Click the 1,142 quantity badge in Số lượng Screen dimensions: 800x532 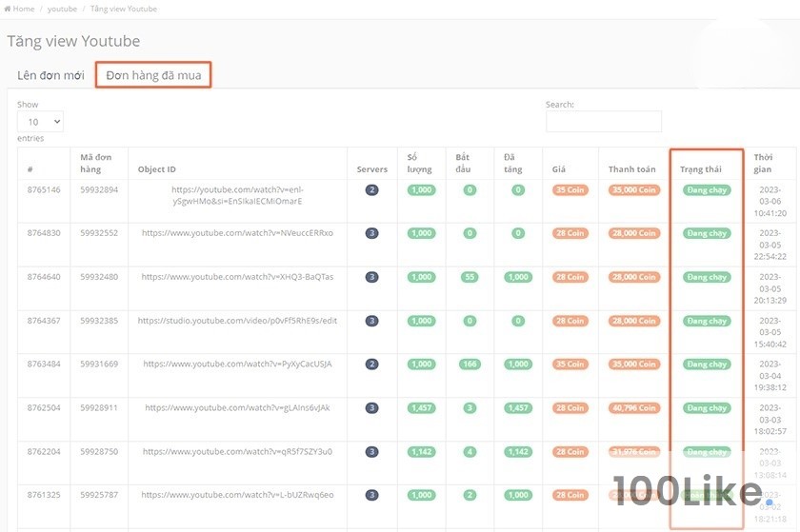[x=421, y=452]
